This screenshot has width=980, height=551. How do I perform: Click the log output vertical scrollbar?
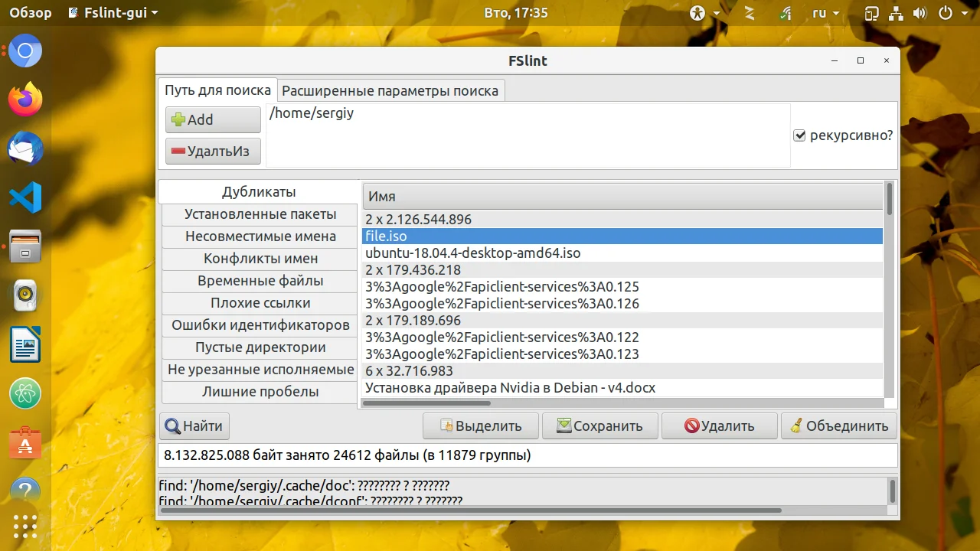(x=892, y=490)
